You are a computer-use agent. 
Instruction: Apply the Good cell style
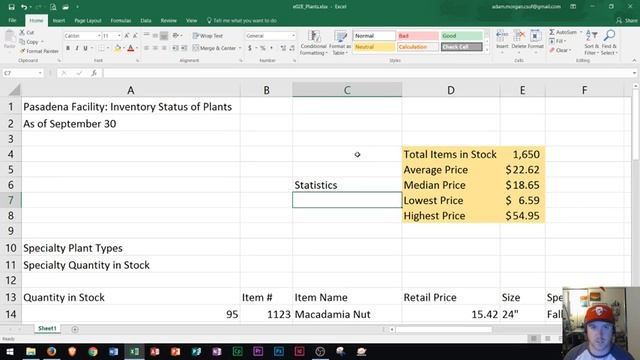(462, 36)
